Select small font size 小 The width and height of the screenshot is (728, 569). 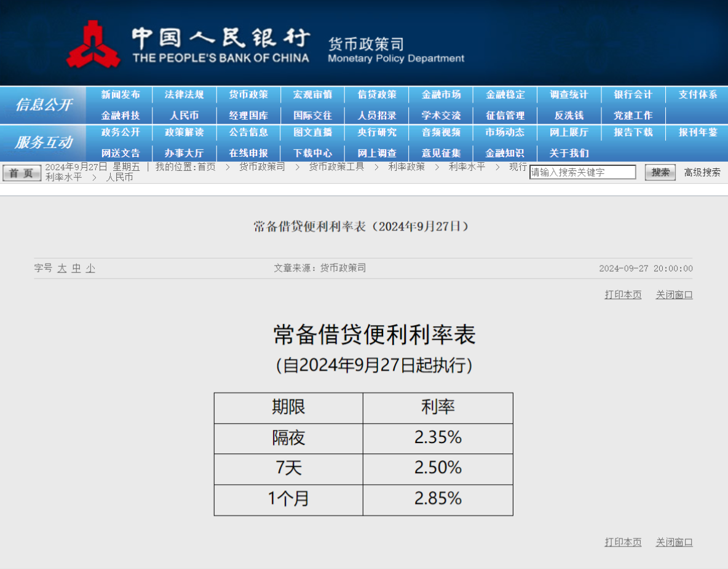click(90, 269)
